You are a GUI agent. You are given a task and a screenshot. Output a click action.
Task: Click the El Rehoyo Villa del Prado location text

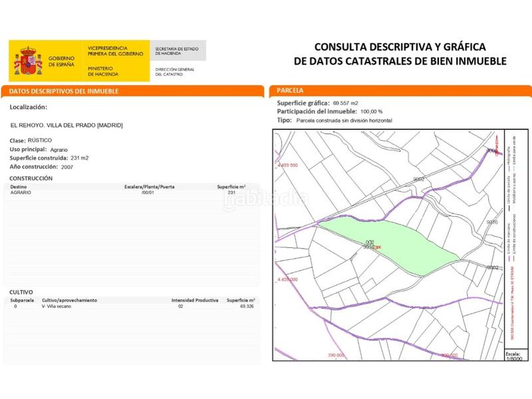67,125
